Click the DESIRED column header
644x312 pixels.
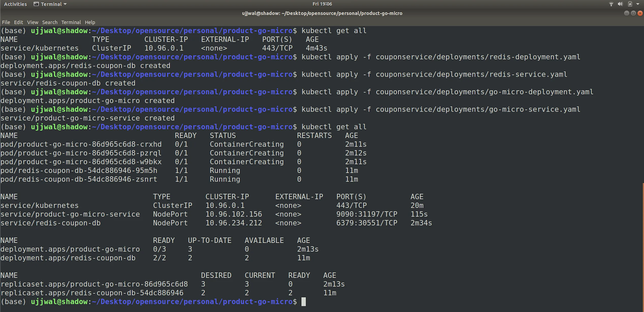216,275
